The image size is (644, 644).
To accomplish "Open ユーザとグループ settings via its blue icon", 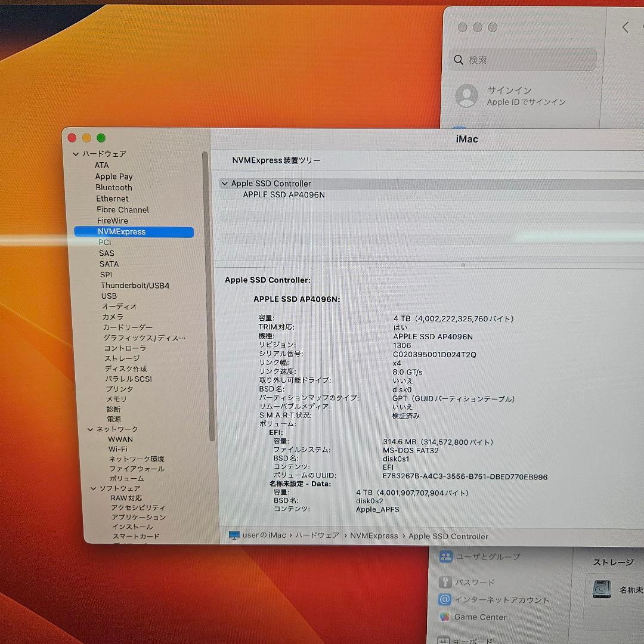I will pos(444,556).
